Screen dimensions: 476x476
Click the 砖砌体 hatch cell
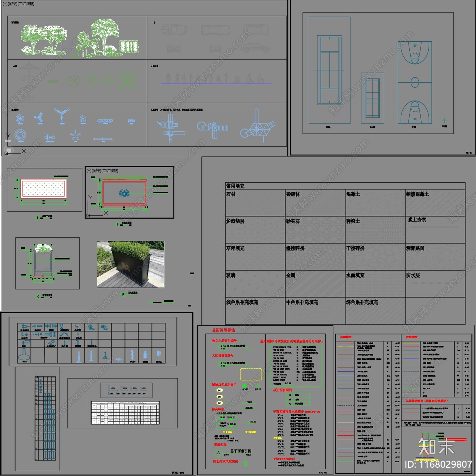pyautogui.click(x=315, y=203)
